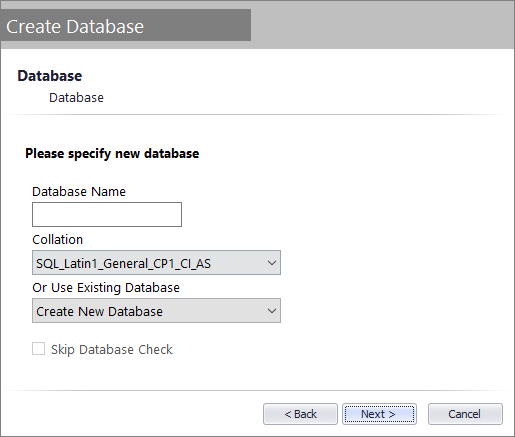Cancel the Create Database wizard
515x437 pixels.
pos(465,414)
